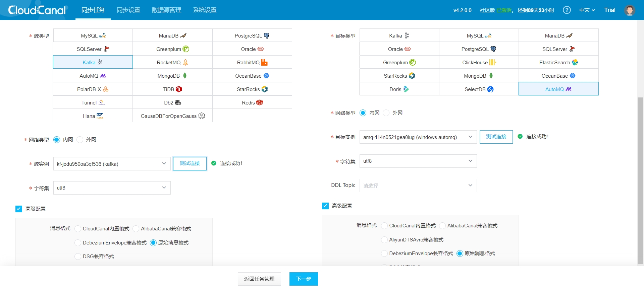The width and height of the screenshot is (644, 291).
Task: Open the DDL Topic dropdown
Action: pos(418,186)
